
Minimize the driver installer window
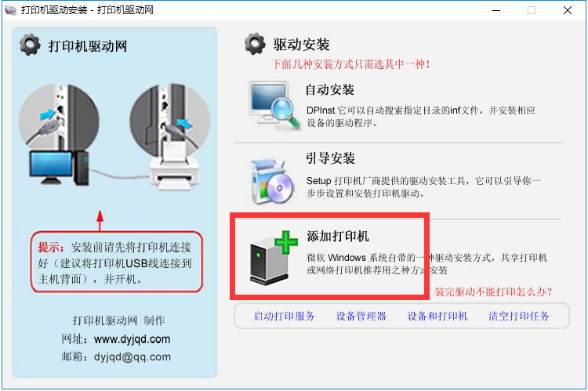coord(496,10)
